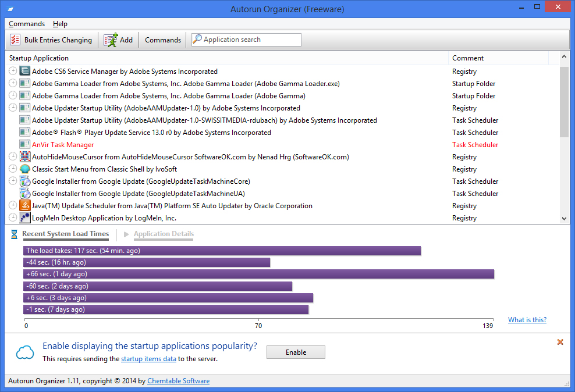575x392 pixels.
Task: Switch to the Recent System Load Times tab
Action: coord(66,234)
